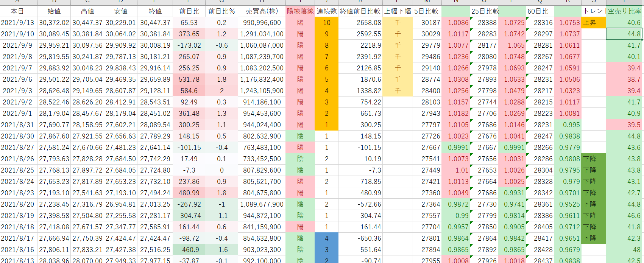Click the orange streak cell showing 5

[326, 79]
